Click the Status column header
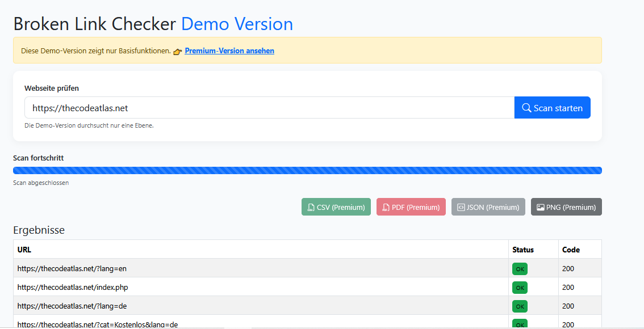The image size is (644, 329). tap(523, 250)
